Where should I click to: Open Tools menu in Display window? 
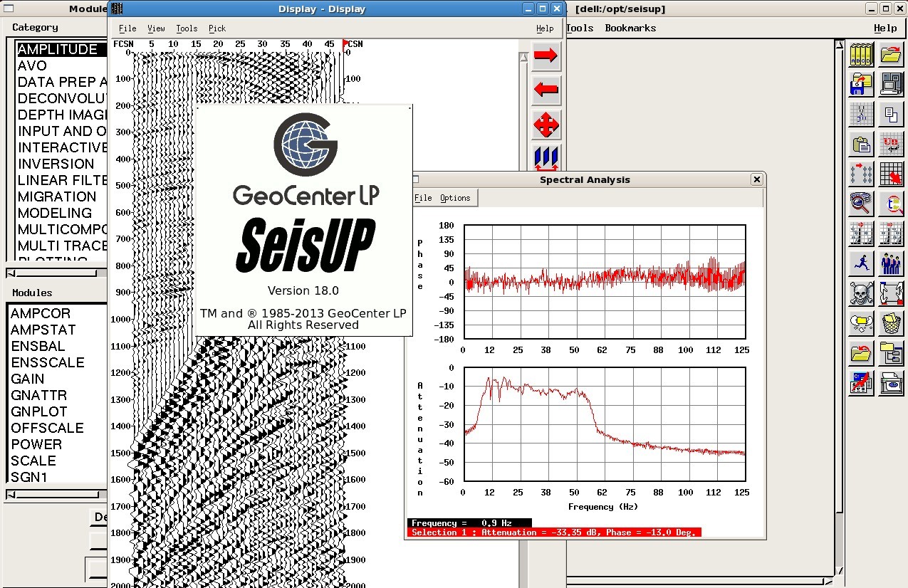[x=187, y=28]
